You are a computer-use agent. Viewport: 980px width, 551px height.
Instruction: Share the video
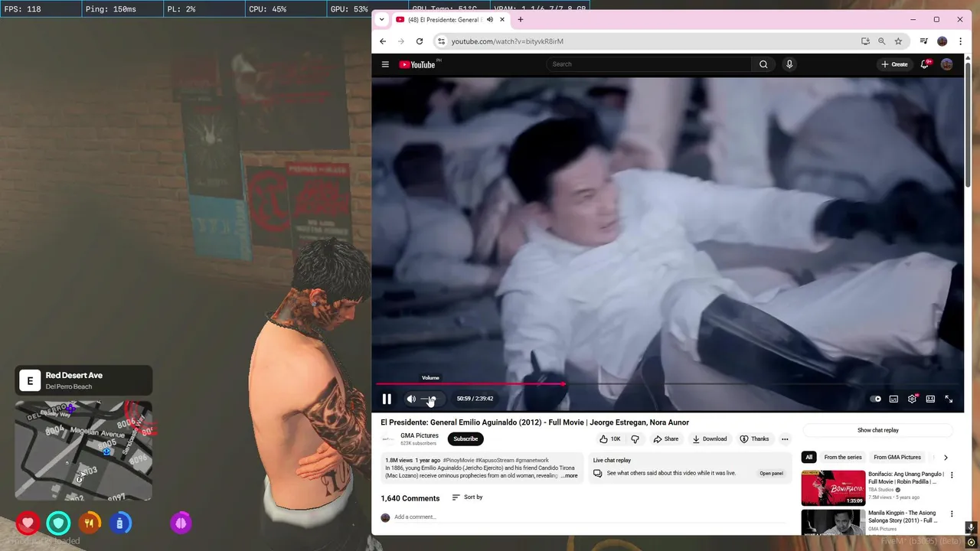click(665, 439)
